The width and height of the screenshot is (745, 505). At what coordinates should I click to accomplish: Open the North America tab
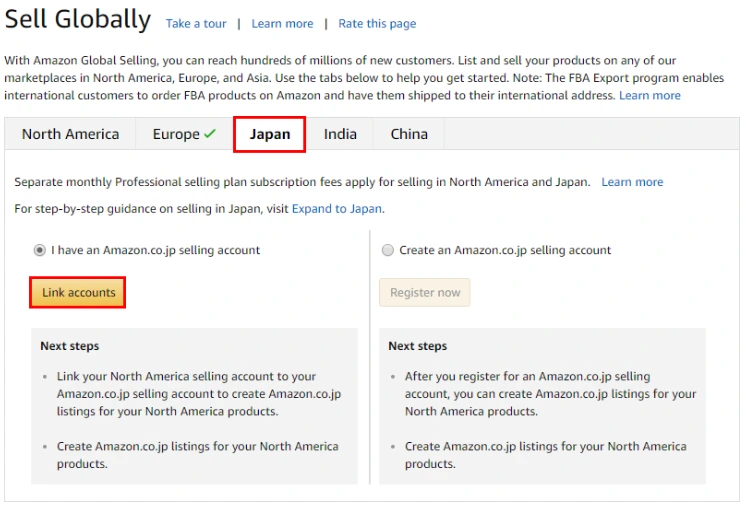tap(70, 134)
